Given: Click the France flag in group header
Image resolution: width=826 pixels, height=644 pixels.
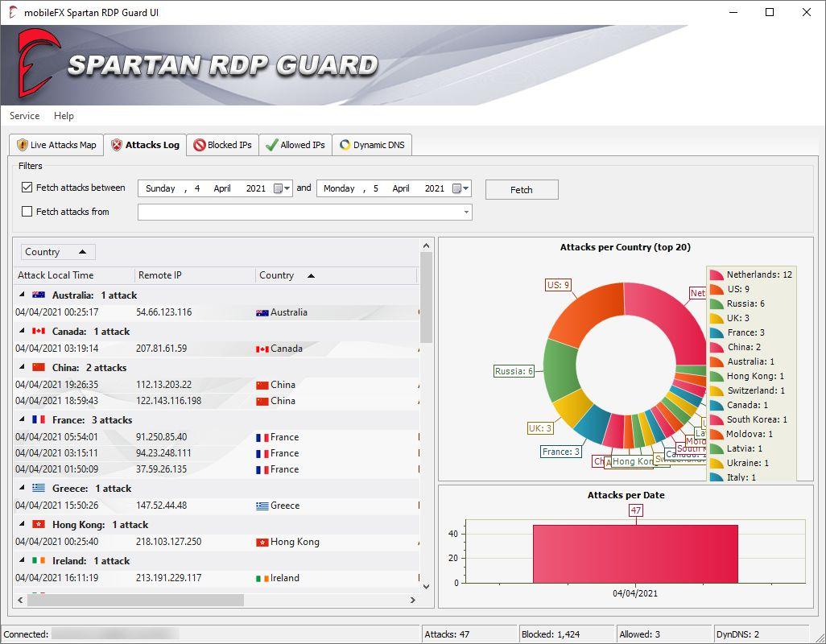Looking at the screenshot, I should pyautogui.click(x=39, y=419).
